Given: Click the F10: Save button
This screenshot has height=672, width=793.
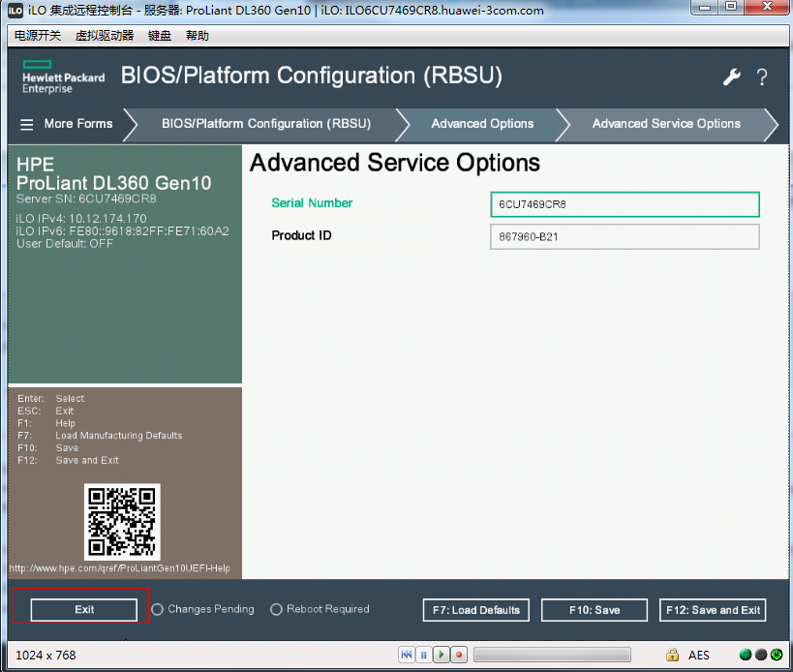Looking at the screenshot, I should (x=594, y=610).
